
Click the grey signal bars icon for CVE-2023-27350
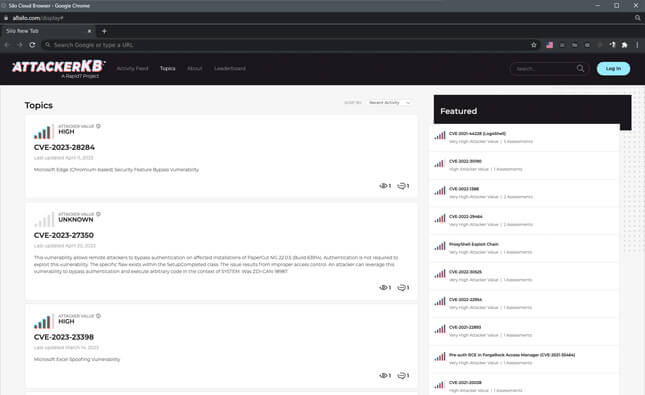pos(43,220)
